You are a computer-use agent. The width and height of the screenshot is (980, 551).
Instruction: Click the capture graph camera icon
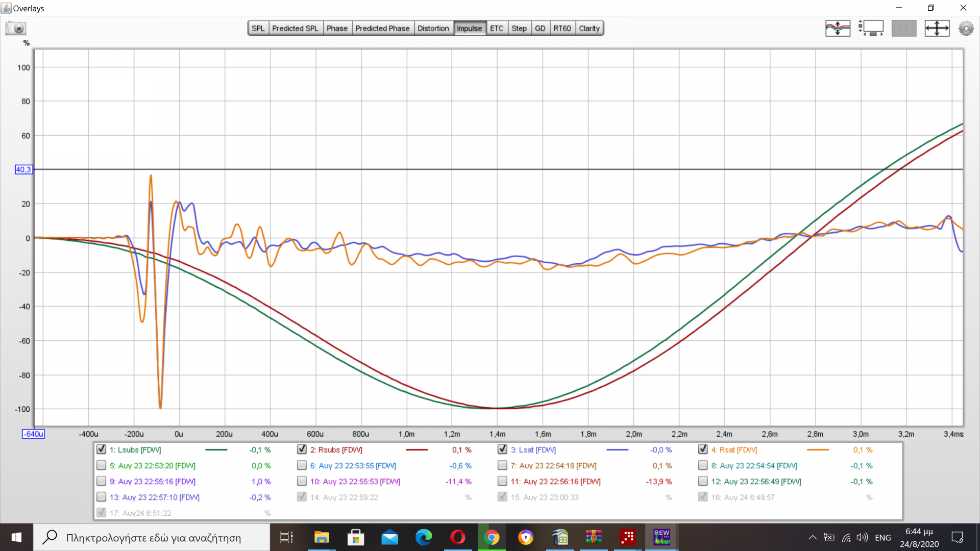pyautogui.click(x=16, y=29)
